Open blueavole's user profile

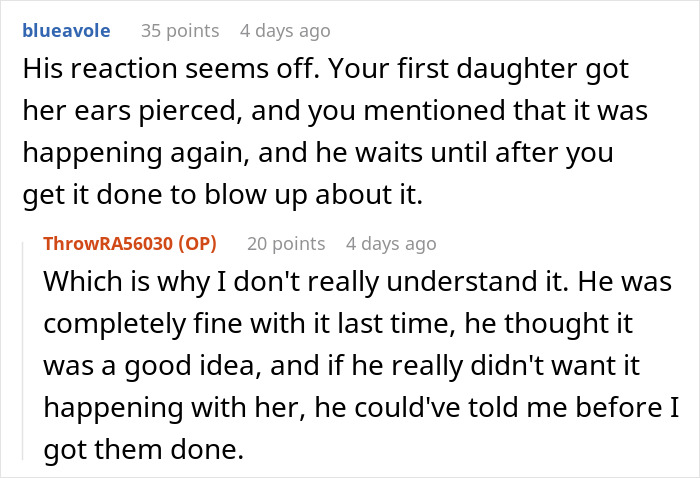point(68,31)
